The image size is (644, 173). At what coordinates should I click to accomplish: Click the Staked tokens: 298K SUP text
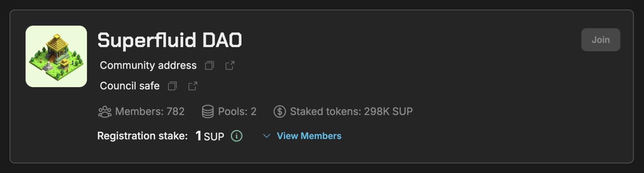coord(351,112)
